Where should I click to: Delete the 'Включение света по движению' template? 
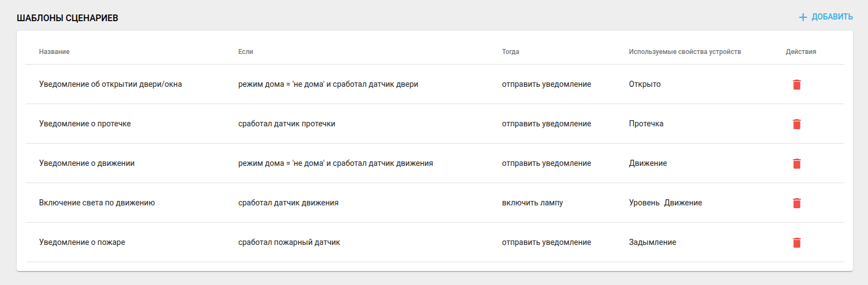point(797,203)
